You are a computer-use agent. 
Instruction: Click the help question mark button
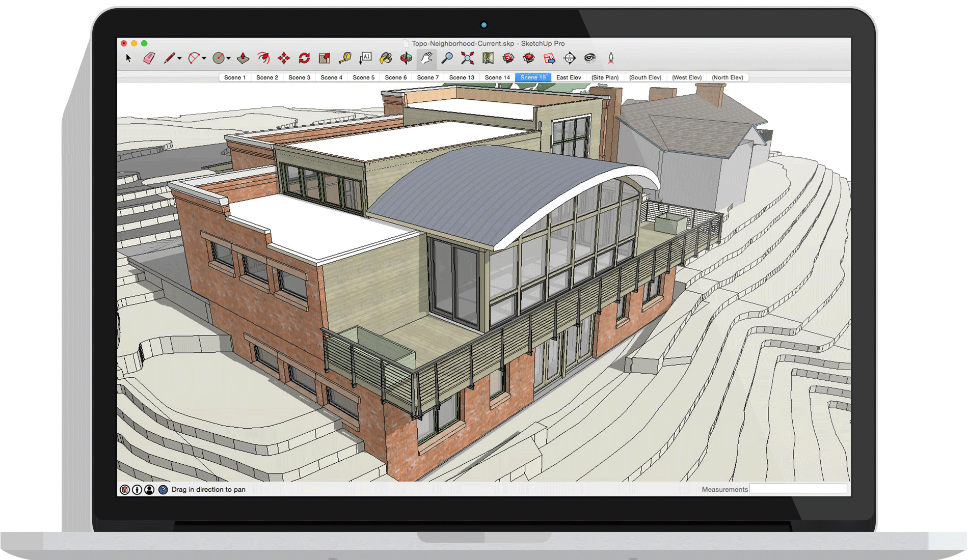[x=164, y=489]
